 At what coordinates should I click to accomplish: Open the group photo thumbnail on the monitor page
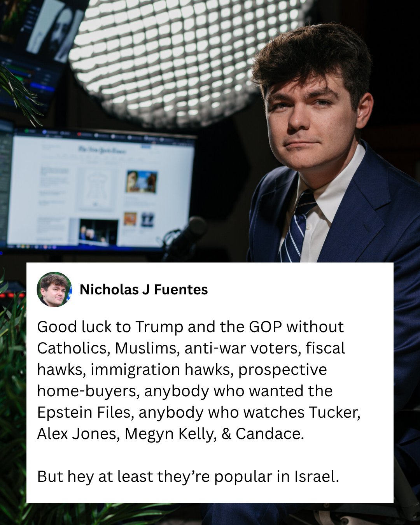(x=98, y=232)
